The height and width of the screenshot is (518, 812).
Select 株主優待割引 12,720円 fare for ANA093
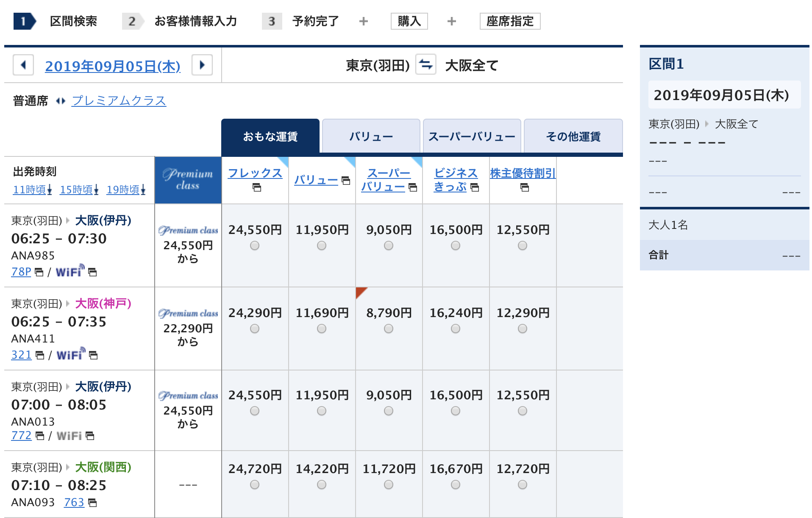tap(523, 485)
